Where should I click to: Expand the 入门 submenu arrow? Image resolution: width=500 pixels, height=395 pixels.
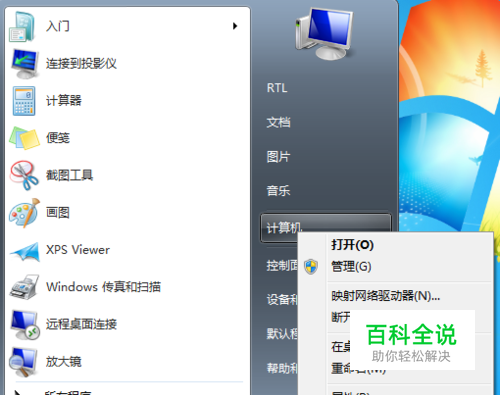pos(235,26)
